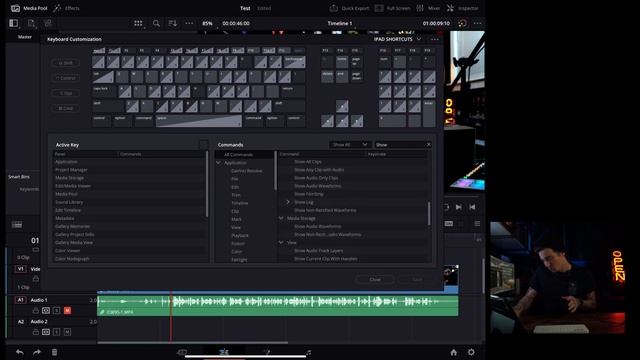Click the timeline horizontal scrollbar
Image resolution: width=640 pixels, height=360 pixels.
click(x=192, y=342)
